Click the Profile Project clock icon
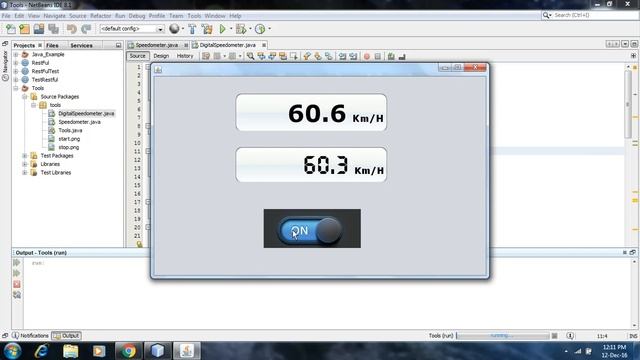Screen dimensions: 640x360 click(260, 29)
